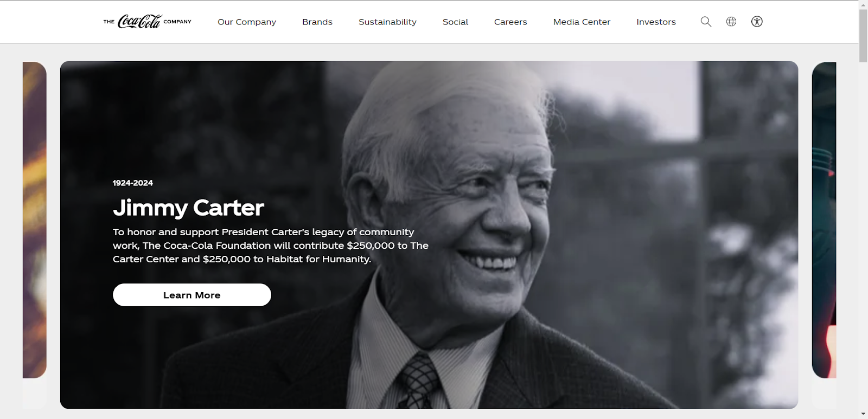Click scrollbar down arrow
The height and width of the screenshot is (419, 868).
click(863, 414)
